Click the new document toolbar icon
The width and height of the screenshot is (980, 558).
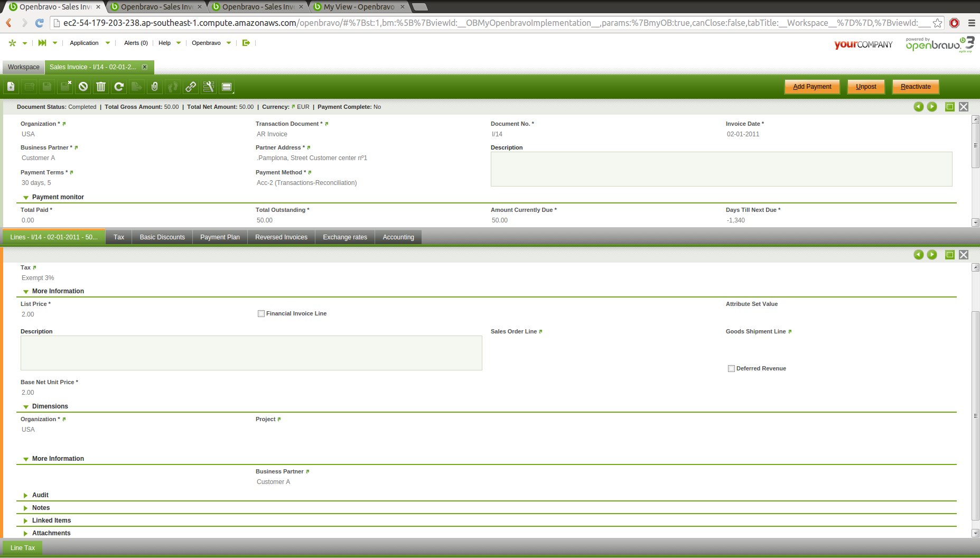11,87
